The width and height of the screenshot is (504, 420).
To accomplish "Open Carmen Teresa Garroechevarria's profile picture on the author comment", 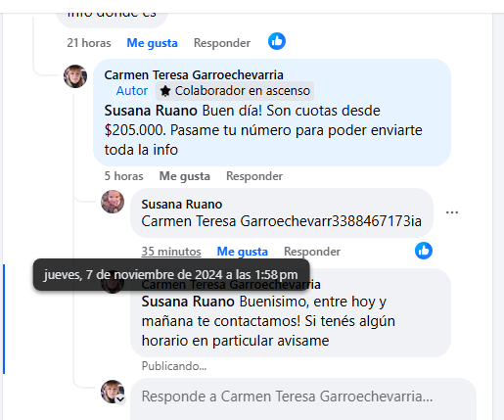I will (x=75, y=76).
